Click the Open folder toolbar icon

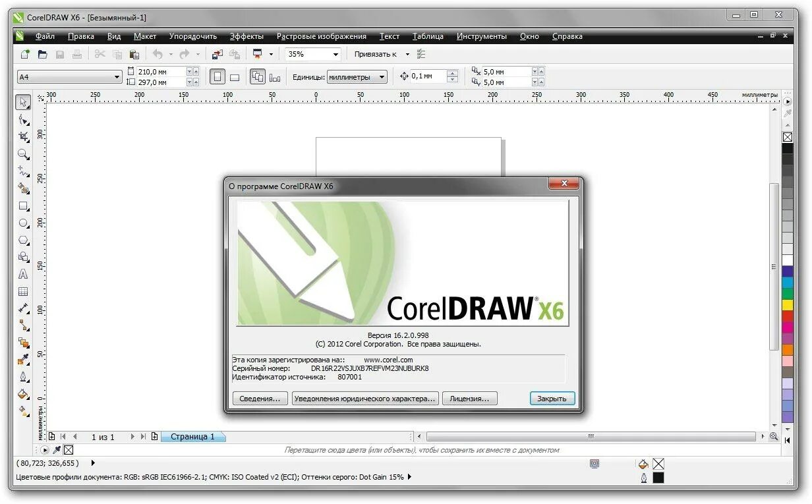42,55
